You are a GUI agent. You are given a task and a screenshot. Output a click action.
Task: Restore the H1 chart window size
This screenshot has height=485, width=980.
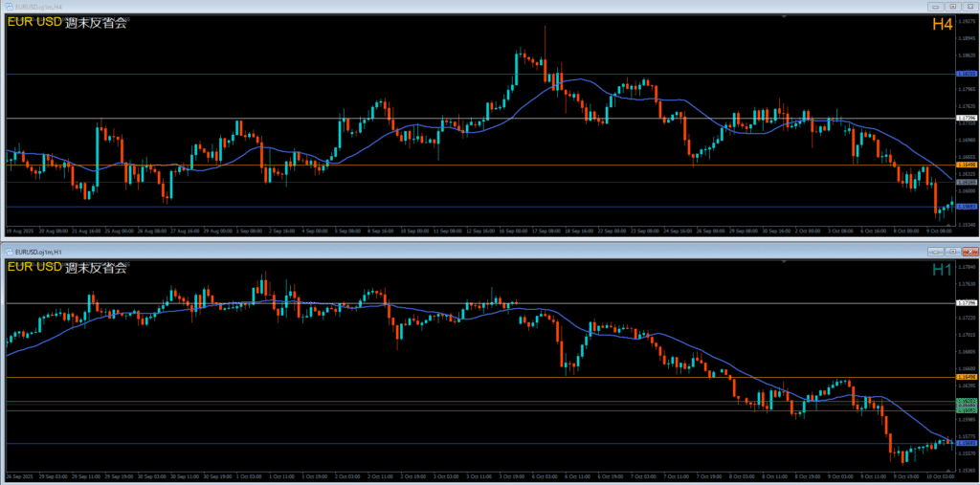click(x=952, y=253)
